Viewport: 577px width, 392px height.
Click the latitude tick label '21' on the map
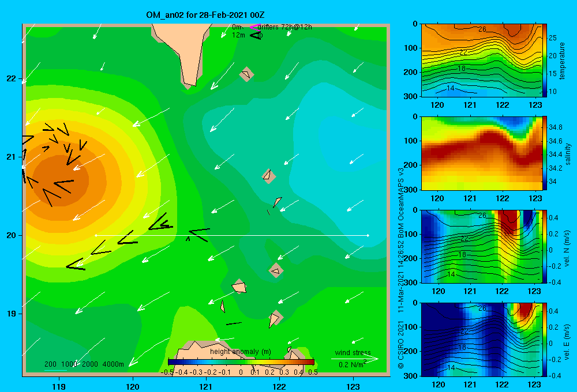11,157
